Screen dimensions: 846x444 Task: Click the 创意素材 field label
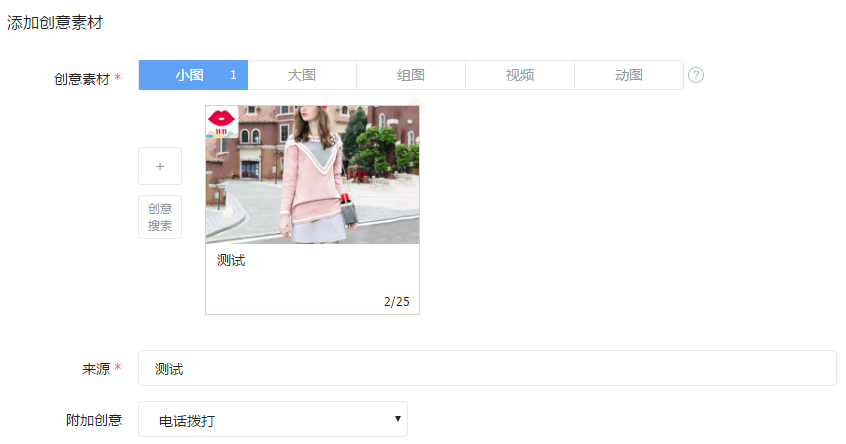[82, 78]
